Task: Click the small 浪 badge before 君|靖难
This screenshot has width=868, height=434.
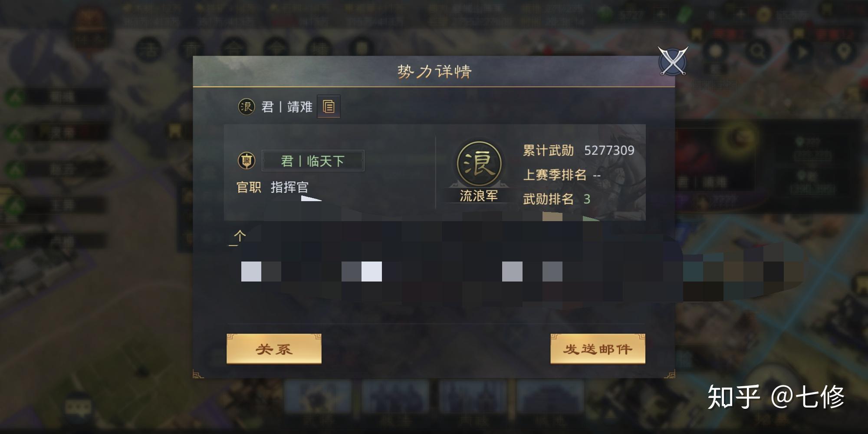Action: [246, 106]
